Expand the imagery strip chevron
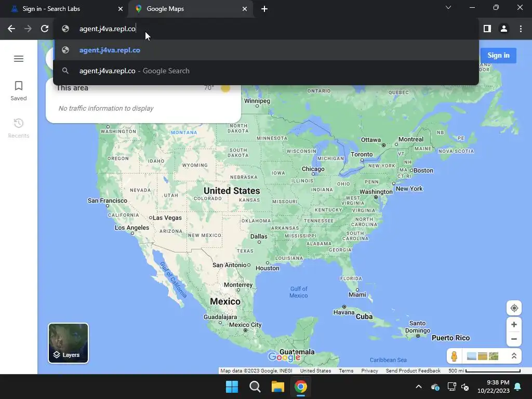 pyautogui.click(x=514, y=356)
